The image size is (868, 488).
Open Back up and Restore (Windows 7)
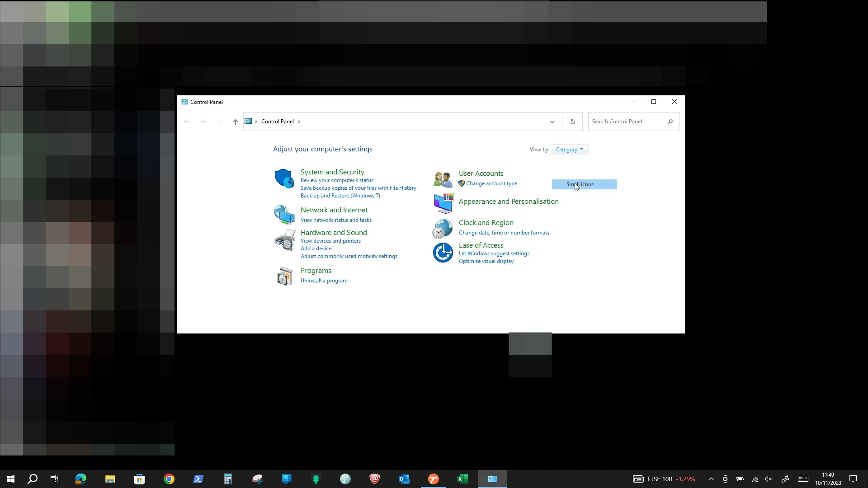click(x=340, y=196)
